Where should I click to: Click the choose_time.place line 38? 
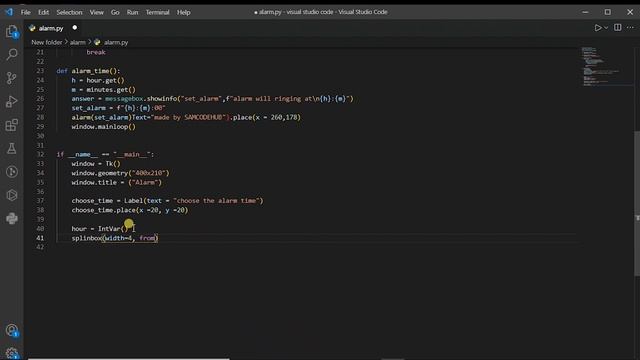[130, 210]
